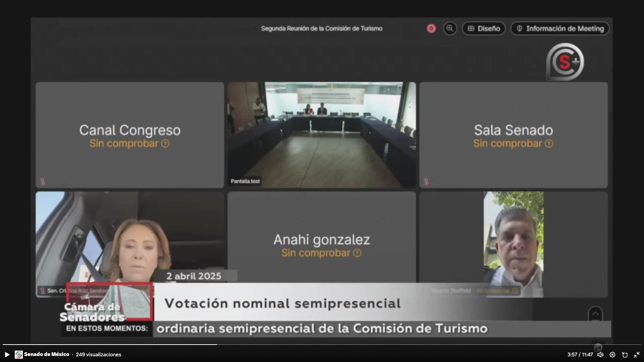Click the Sin comprobar text under Canal Congreso
This screenshot has width=644, height=362.
[x=124, y=143]
